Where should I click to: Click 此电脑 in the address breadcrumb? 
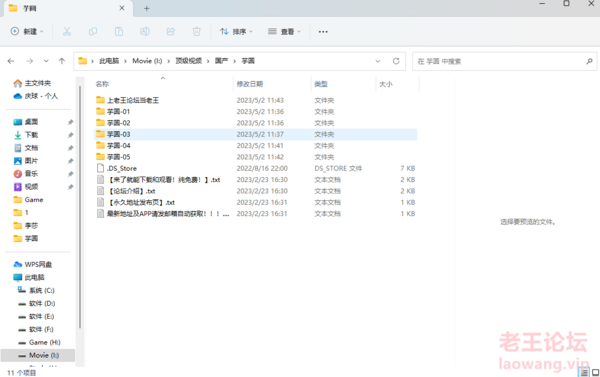(x=109, y=61)
